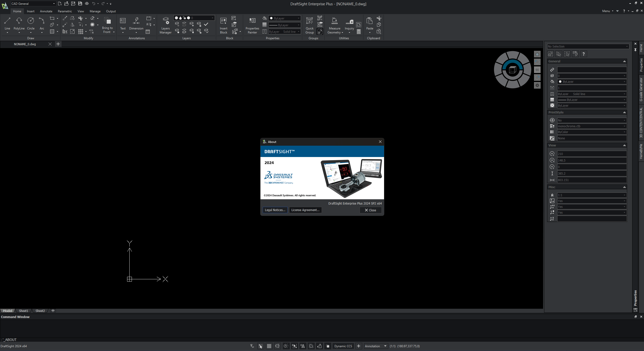Open the Solid line linestyle dropdown in ribbon

point(285,32)
